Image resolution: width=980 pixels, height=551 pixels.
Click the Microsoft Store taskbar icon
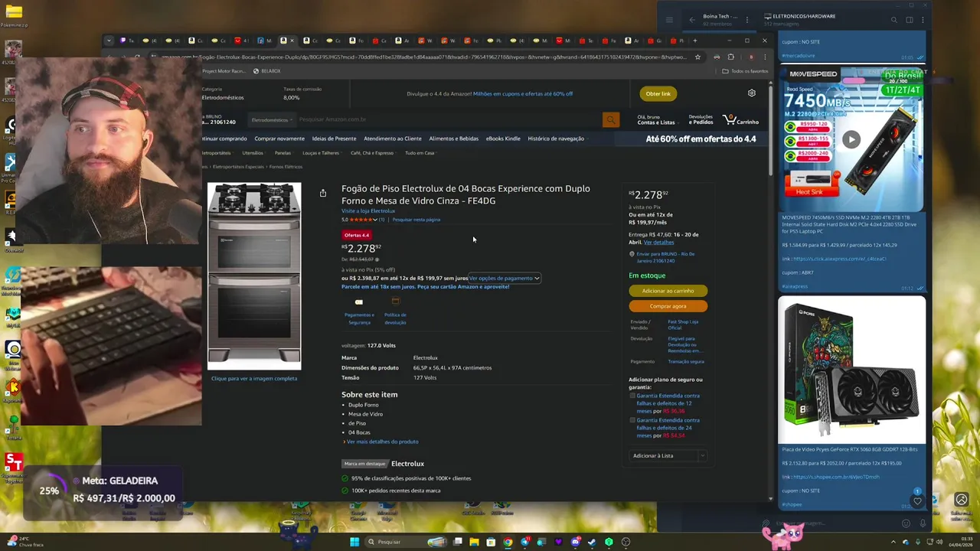(x=491, y=542)
